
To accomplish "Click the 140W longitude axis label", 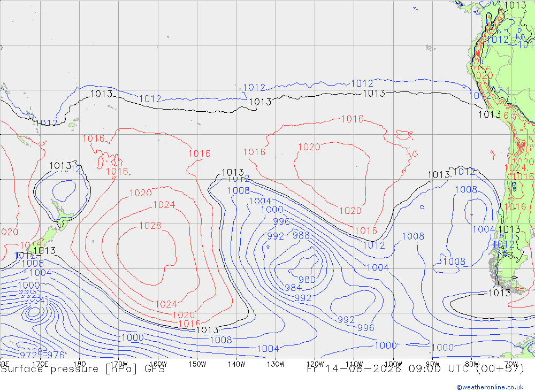I will click(236, 364).
